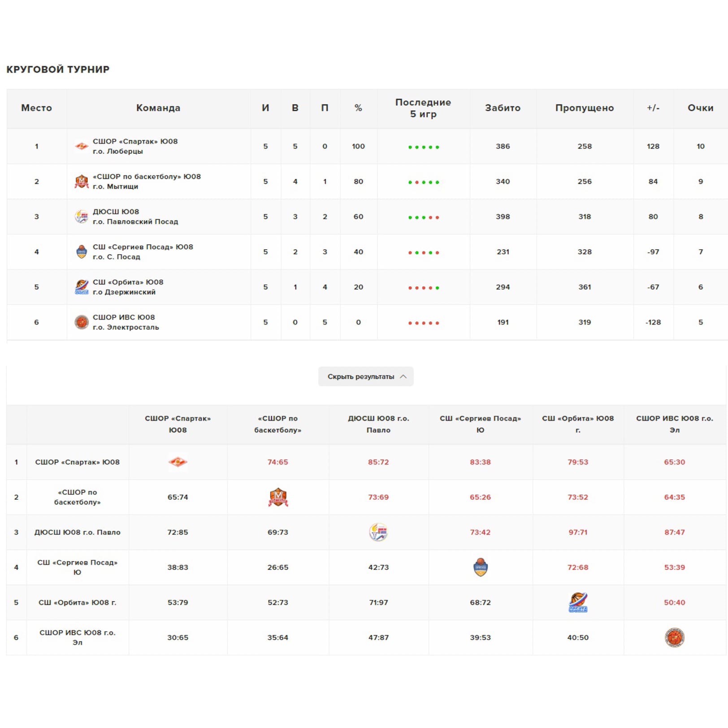Click the last-five-games dots for ИВС row

pos(424,323)
